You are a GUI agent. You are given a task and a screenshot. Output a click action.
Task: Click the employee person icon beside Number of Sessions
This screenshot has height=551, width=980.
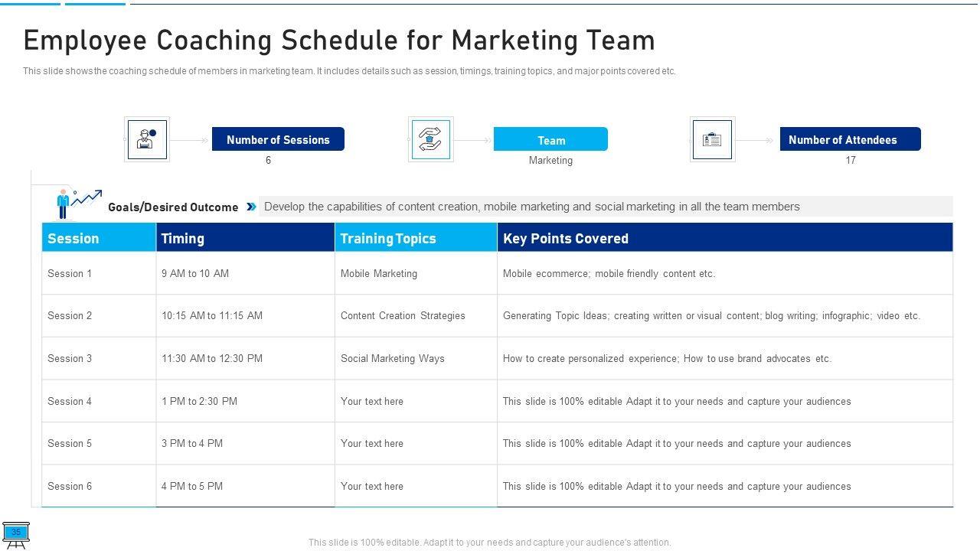pyautogui.click(x=146, y=139)
